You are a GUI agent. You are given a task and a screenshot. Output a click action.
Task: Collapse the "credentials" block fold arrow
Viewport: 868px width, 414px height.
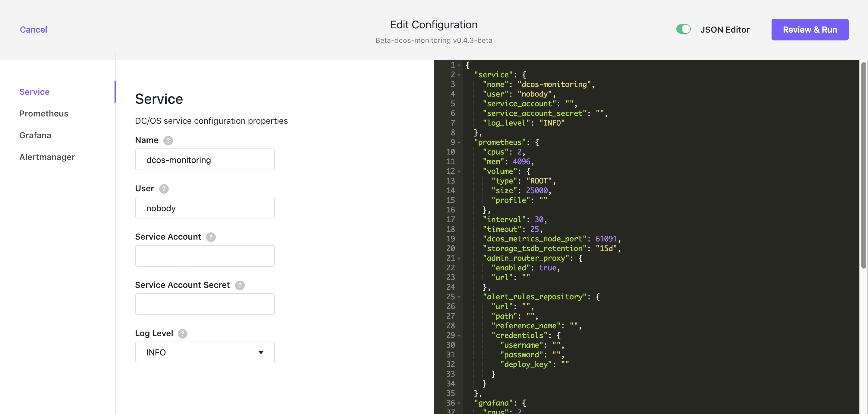[459, 336]
